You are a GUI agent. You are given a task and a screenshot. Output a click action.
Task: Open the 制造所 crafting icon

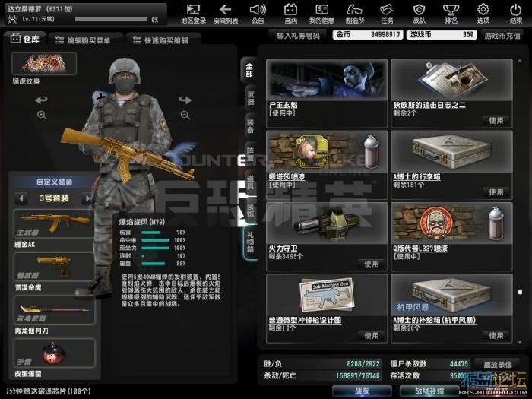(x=355, y=14)
